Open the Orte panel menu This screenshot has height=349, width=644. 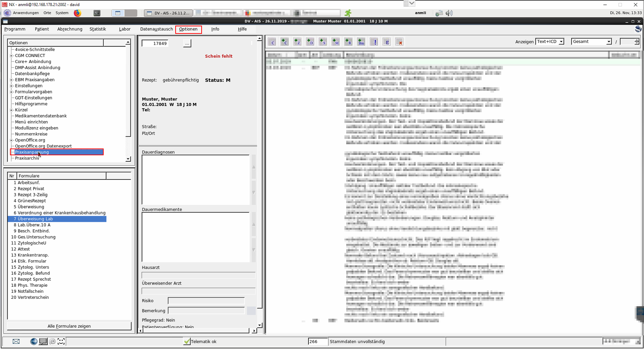47,13
